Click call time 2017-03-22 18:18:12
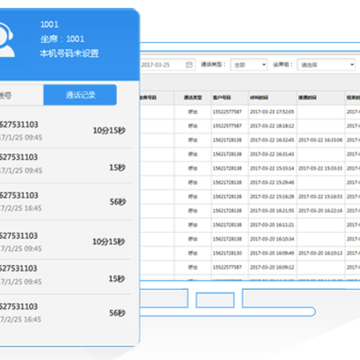The image size is (360, 360). [x=272, y=126]
